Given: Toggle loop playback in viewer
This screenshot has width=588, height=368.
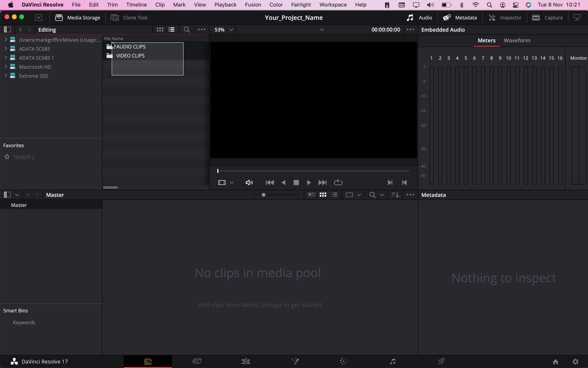Looking at the screenshot, I should pos(338,183).
